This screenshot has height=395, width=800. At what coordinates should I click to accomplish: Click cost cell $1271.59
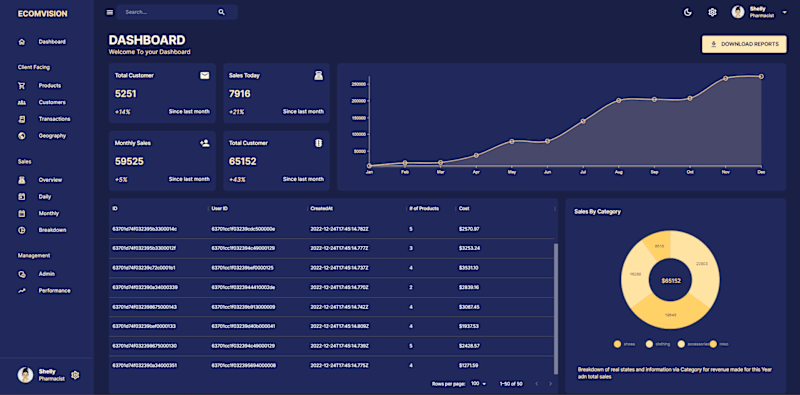click(x=469, y=365)
